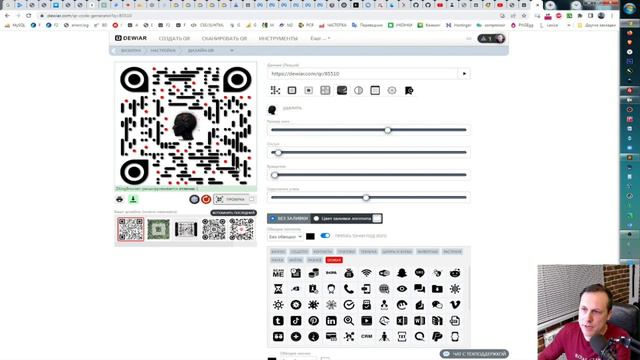
Task: Click the half-filled circle contrast icon
Action: coord(358,91)
